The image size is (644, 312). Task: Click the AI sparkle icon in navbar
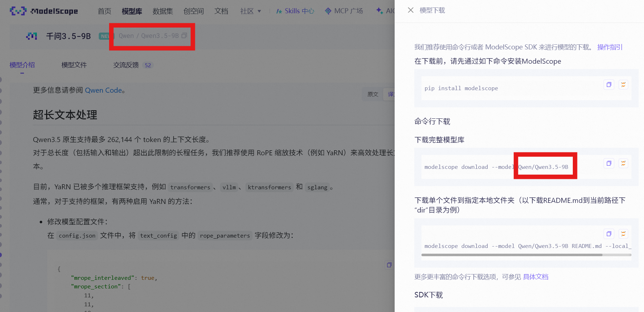coord(380,11)
